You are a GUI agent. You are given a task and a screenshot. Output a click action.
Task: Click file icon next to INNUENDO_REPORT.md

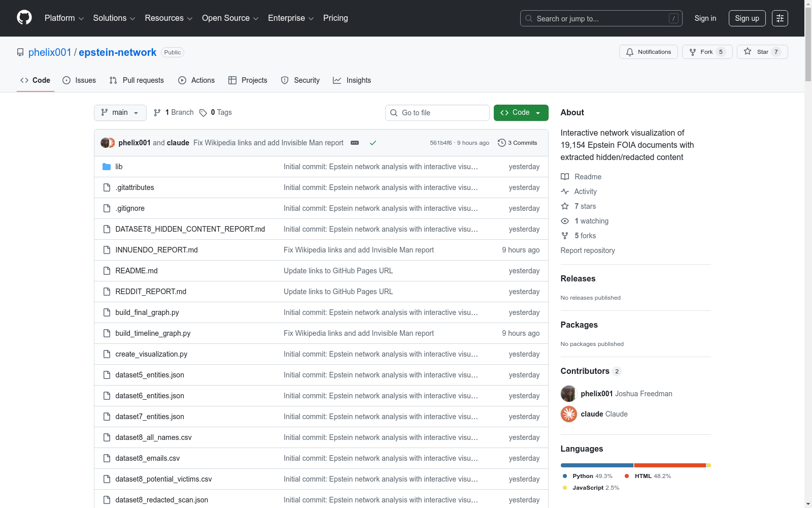(x=107, y=250)
